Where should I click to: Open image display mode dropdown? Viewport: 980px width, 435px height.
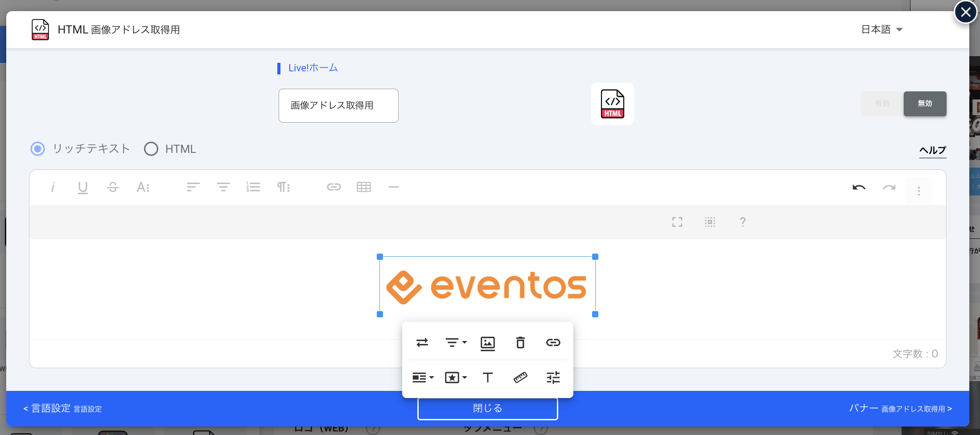pos(423,378)
